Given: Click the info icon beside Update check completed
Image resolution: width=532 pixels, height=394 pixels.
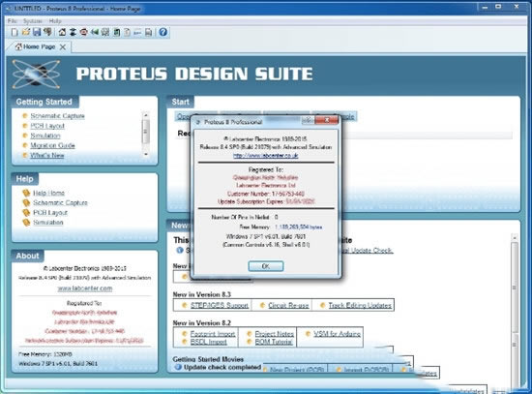Looking at the screenshot, I should pyautogui.click(x=178, y=367).
